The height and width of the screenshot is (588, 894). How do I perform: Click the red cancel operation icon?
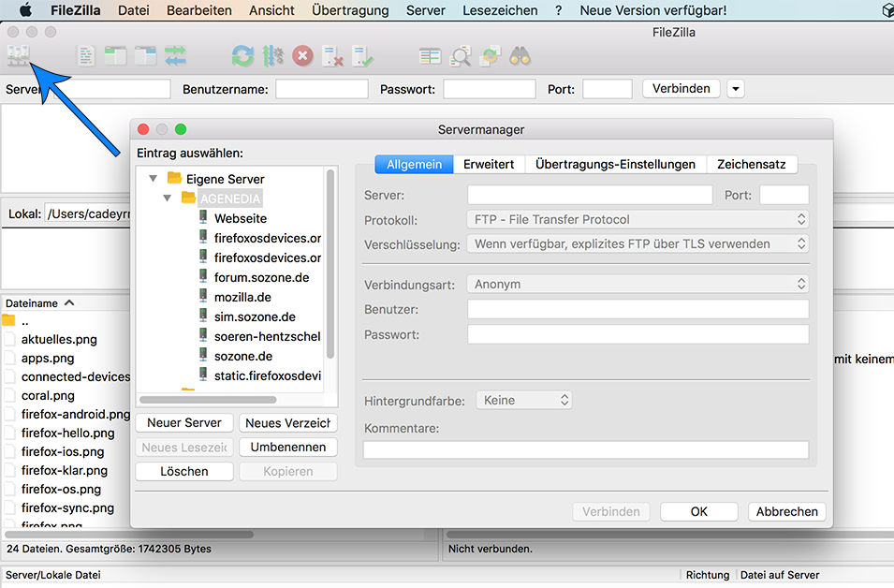(x=302, y=56)
